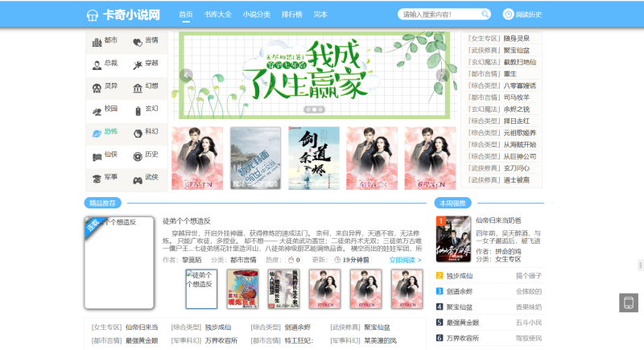Open rank 5 最强黄金眼
The width and height of the screenshot is (644, 350).
463,323
